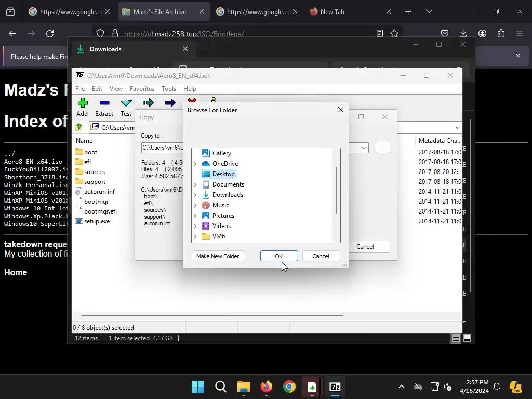Open the File menu in 7-Zip
The image size is (532, 399).
80,88
